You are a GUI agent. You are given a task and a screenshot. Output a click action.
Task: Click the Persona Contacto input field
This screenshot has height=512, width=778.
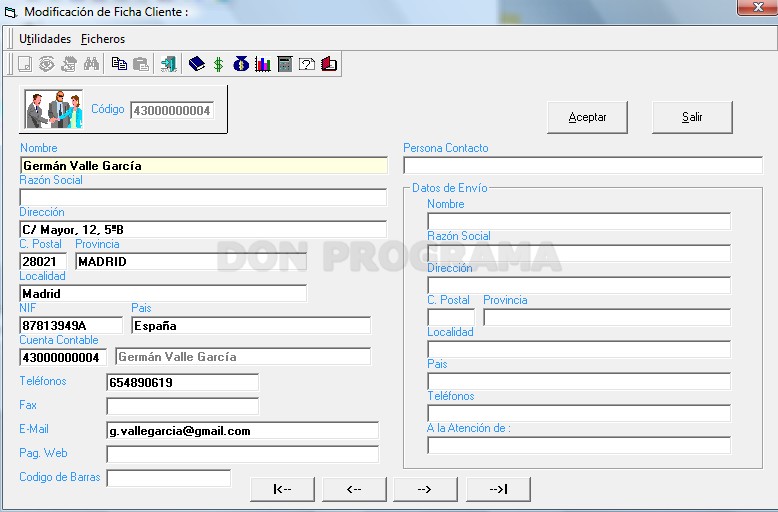[x=583, y=165]
